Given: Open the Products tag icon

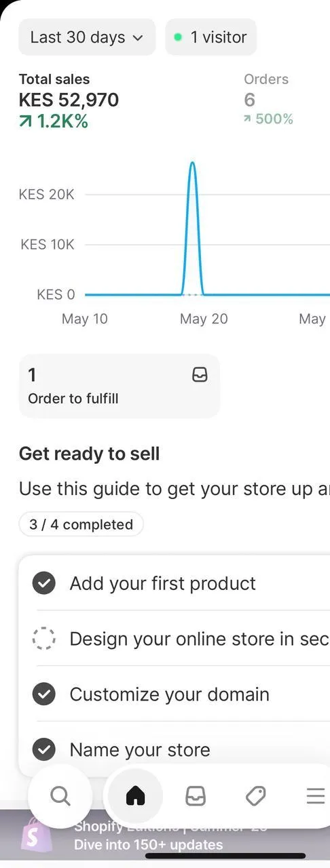Looking at the screenshot, I should pos(255,795).
